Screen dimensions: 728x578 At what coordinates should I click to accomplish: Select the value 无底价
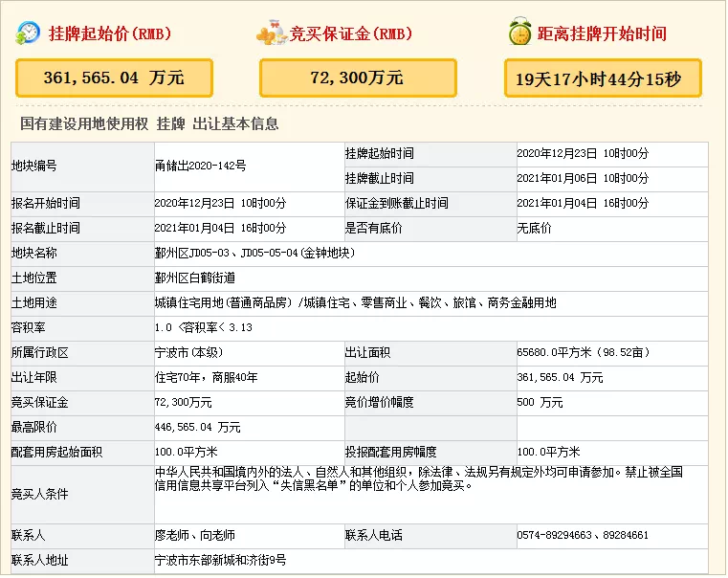pos(535,229)
